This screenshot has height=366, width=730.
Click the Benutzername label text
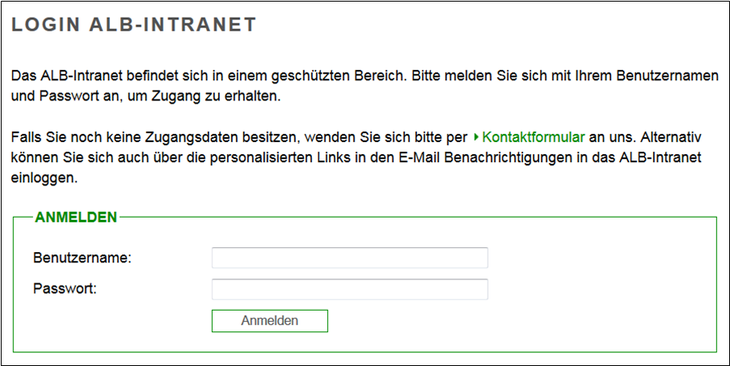tap(82, 258)
